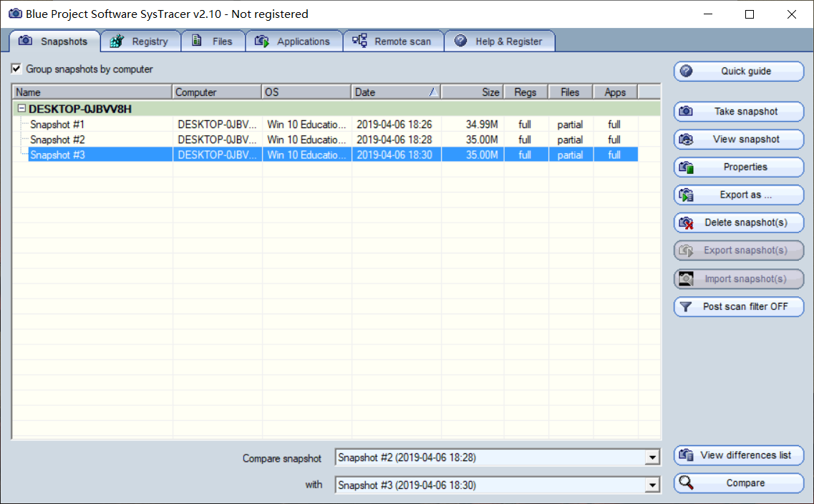
Task: Click Delete snapshot(s) button
Action: coord(739,223)
